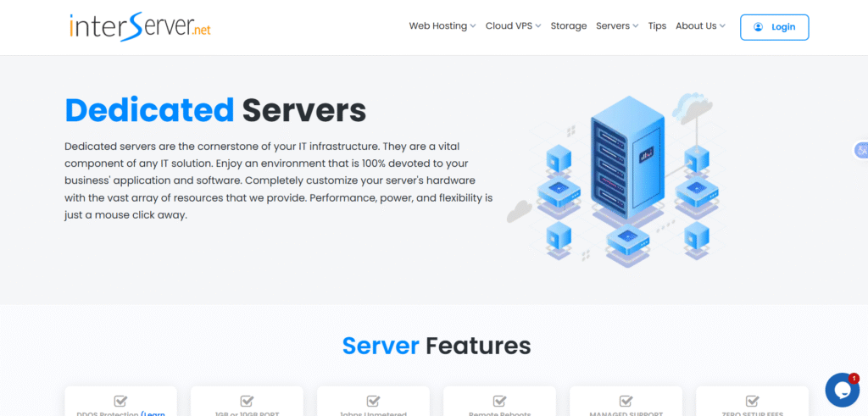This screenshot has height=416, width=868.
Task: Click the DDOS Protection check box icon
Action: [x=120, y=401]
